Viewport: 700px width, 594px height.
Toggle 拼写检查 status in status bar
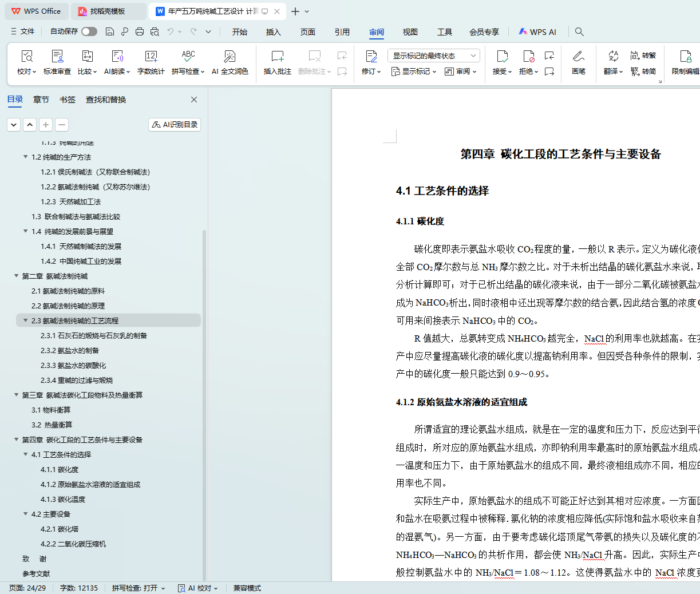click(x=138, y=588)
